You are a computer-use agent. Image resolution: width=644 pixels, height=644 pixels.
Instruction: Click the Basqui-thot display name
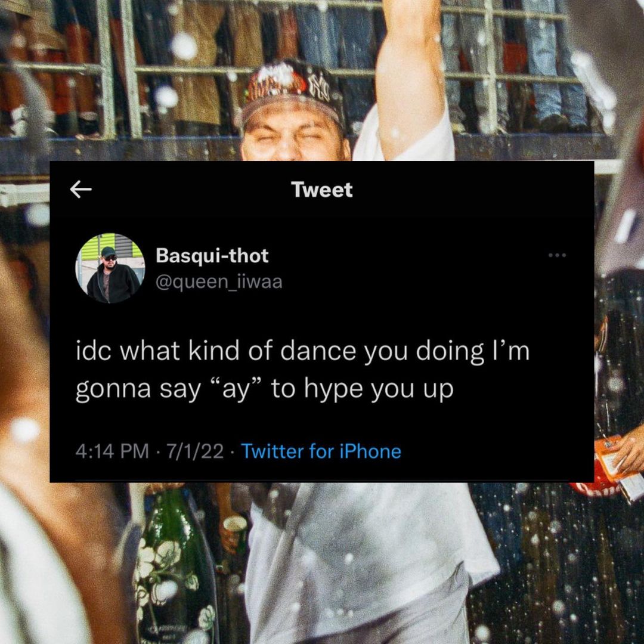point(212,255)
